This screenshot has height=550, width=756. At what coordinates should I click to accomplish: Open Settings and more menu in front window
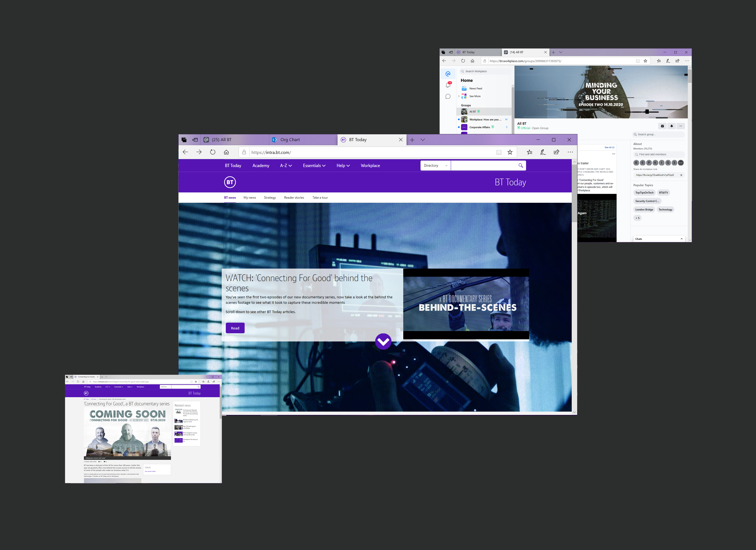click(x=570, y=152)
